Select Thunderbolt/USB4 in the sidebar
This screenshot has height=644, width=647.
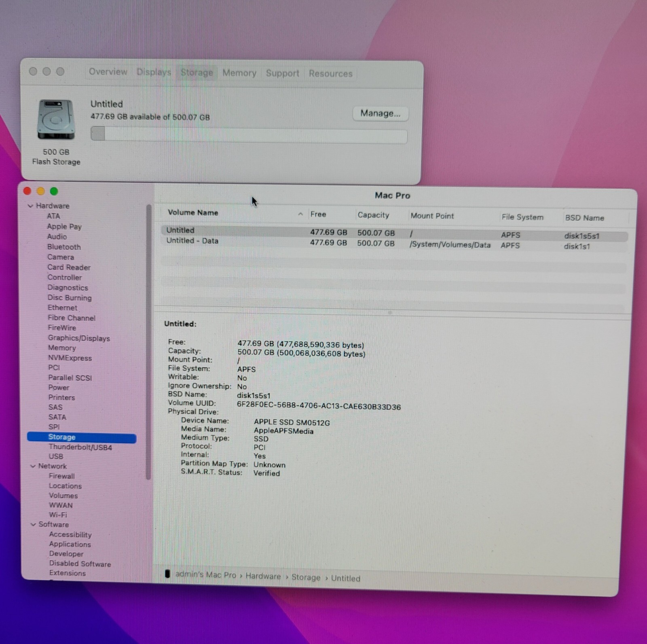80,447
